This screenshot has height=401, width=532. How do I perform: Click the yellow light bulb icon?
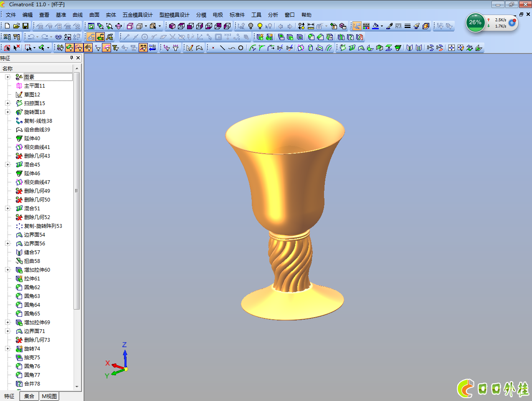point(260,26)
